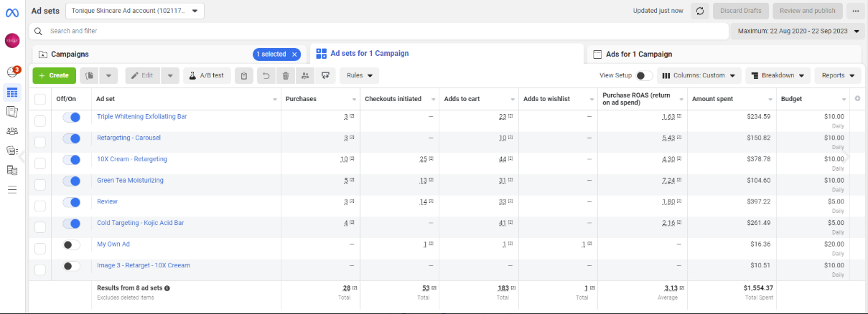Screen dimensions: 868x314
Task: Click the duplicate ad sets icon
Action: click(x=89, y=75)
